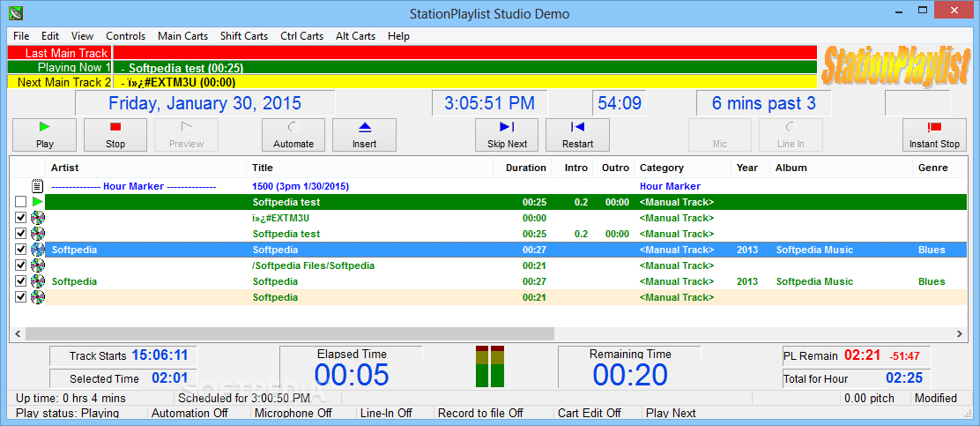The height and width of the screenshot is (426, 980).
Task: Open the Controls menu
Action: pyautogui.click(x=126, y=36)
